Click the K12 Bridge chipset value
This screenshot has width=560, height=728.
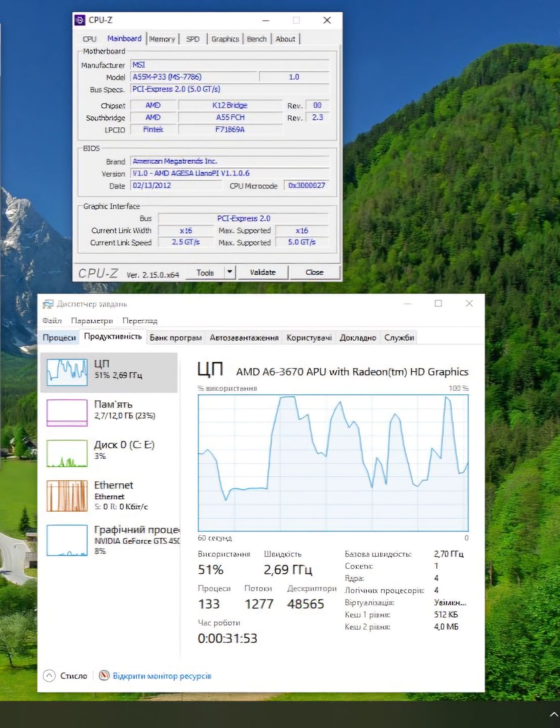(x=230, y=105)
